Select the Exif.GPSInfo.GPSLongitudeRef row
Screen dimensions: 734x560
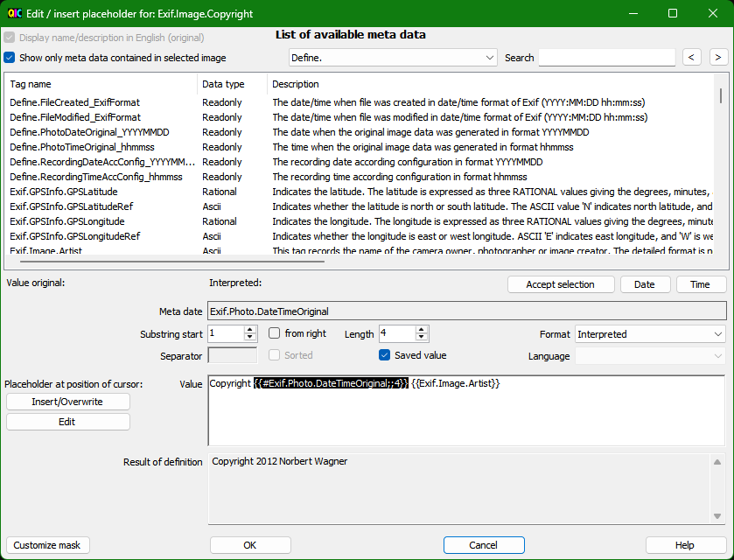pyautogui.click(x=360, y=236)
